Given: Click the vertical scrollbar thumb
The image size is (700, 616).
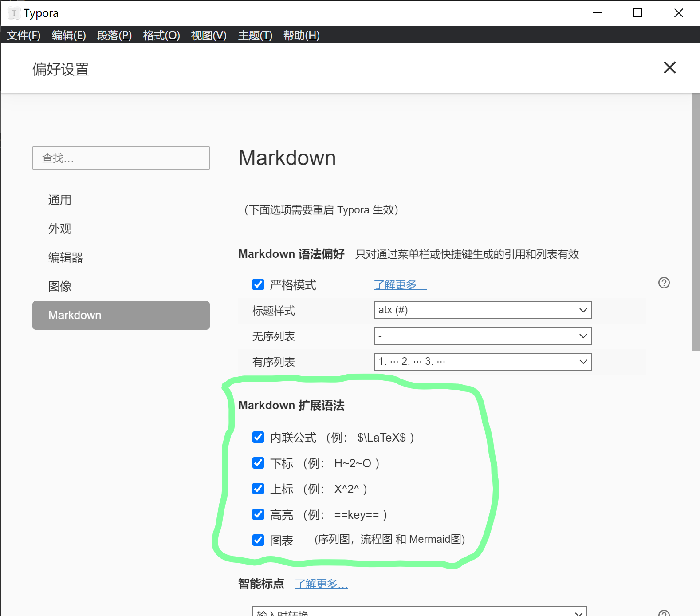Looking at the screenshot, I should pos(696,222).
